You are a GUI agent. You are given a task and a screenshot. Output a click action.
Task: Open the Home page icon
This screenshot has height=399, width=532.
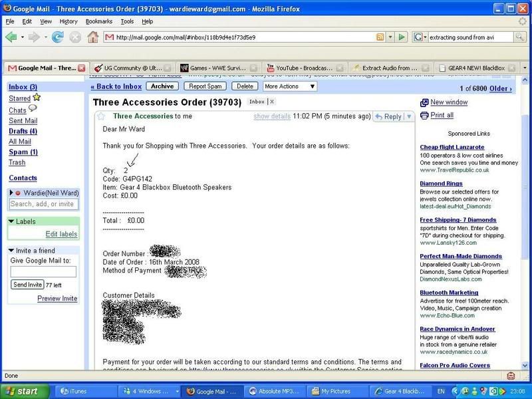coord(92,37)
